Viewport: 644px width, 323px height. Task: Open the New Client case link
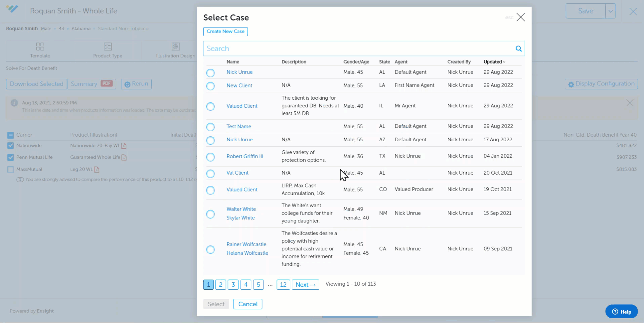point(239,85)
